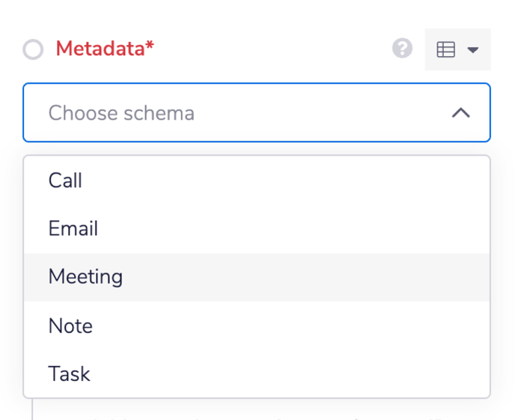The width and height of the screenshot is (515, 420).
Task: Click the table view icon
Action: coord(445,49)
